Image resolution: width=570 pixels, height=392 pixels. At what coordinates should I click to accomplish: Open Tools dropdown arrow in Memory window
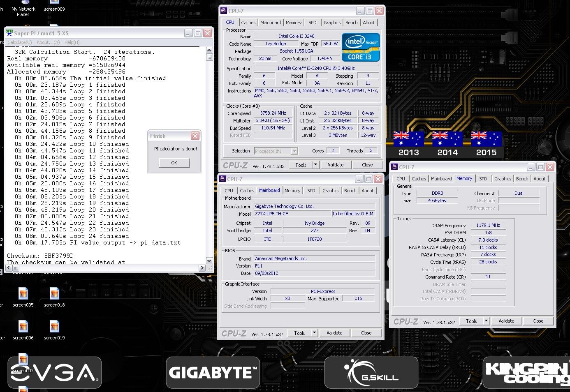pyautogui.click(x=486, y=321)
